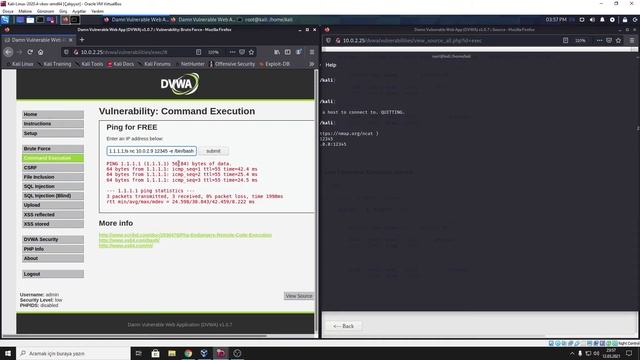Open Kali Docs bookmark

click(x=121, y=64)
